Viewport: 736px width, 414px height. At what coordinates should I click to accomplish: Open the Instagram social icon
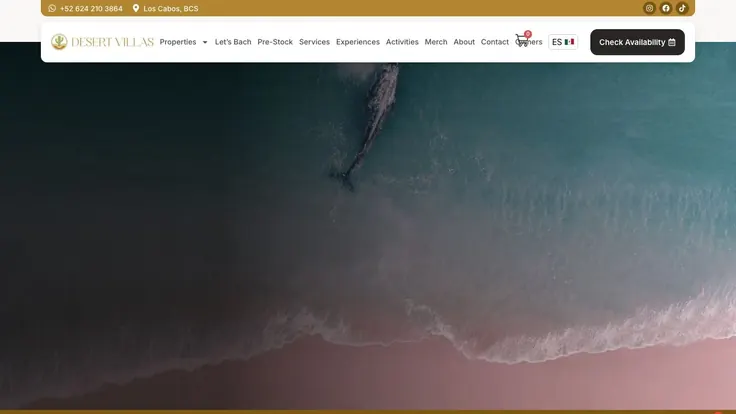pos(649,8)
